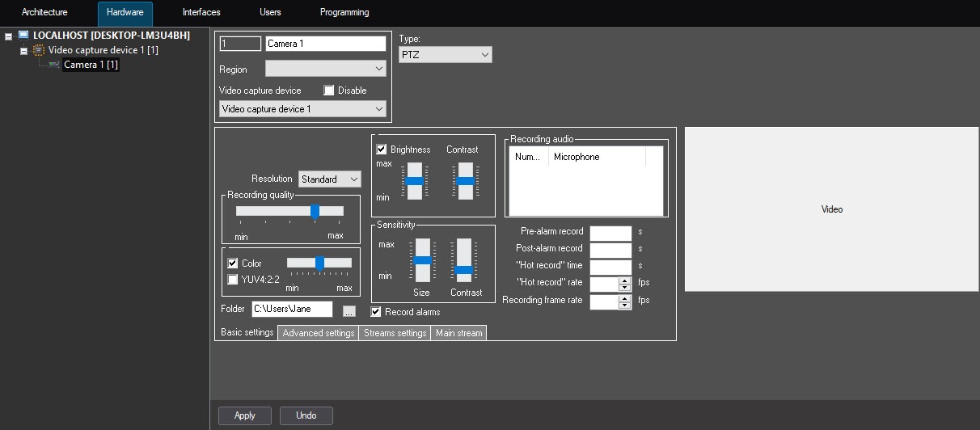
Task: Click the LOCALHOST computer icon in tree
Action: [23, 36]
